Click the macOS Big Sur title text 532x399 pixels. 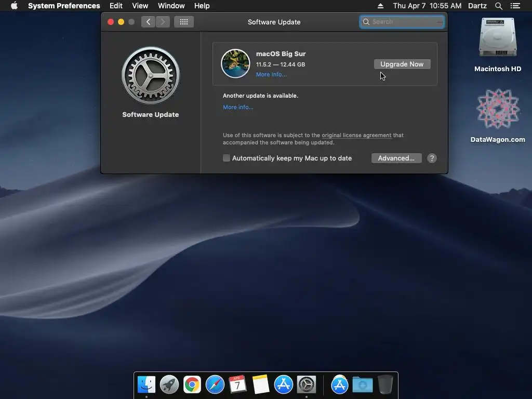(x=281, y=54)
